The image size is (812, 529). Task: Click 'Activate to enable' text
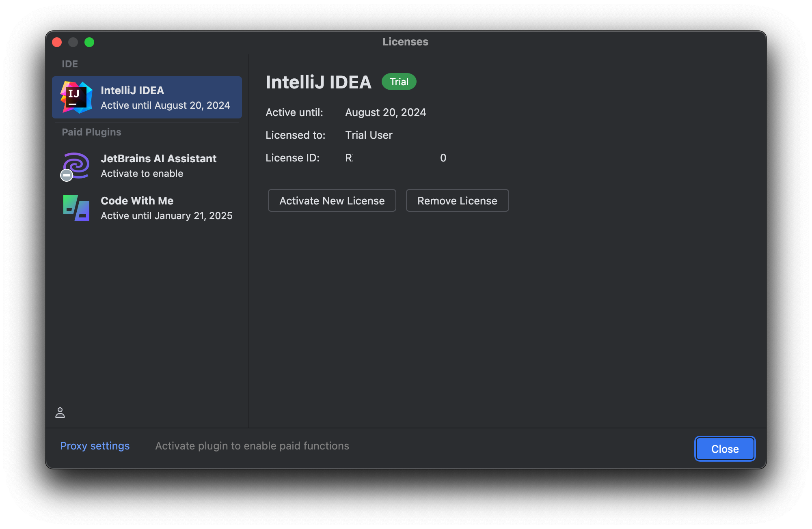pos(142,174)
